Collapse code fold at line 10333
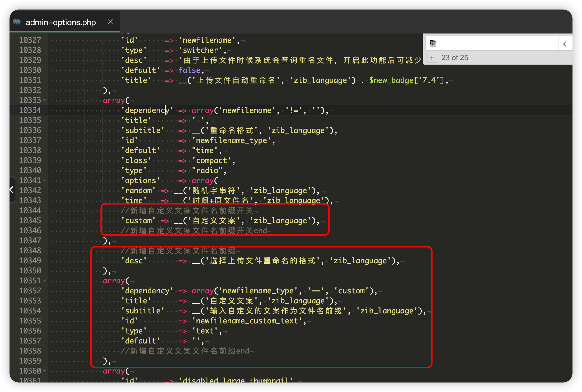This screenshot has height=392, width=582. tap(45, 101)
